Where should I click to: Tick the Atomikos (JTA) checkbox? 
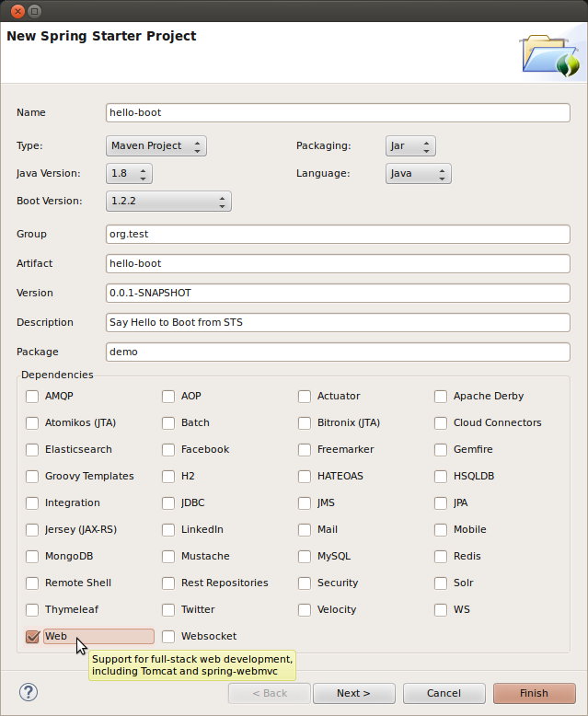32,422
